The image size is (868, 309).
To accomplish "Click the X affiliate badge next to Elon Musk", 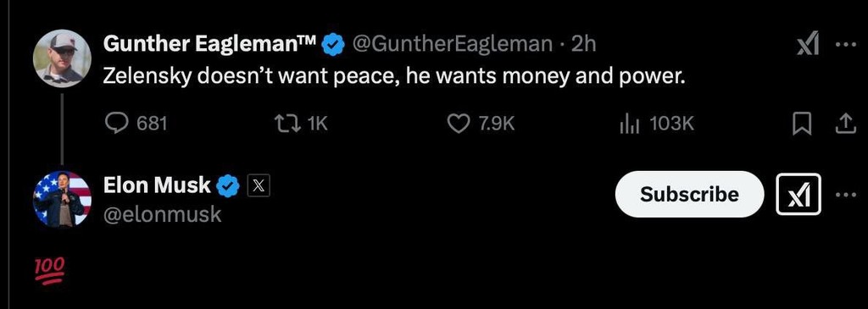I will 258,185.
